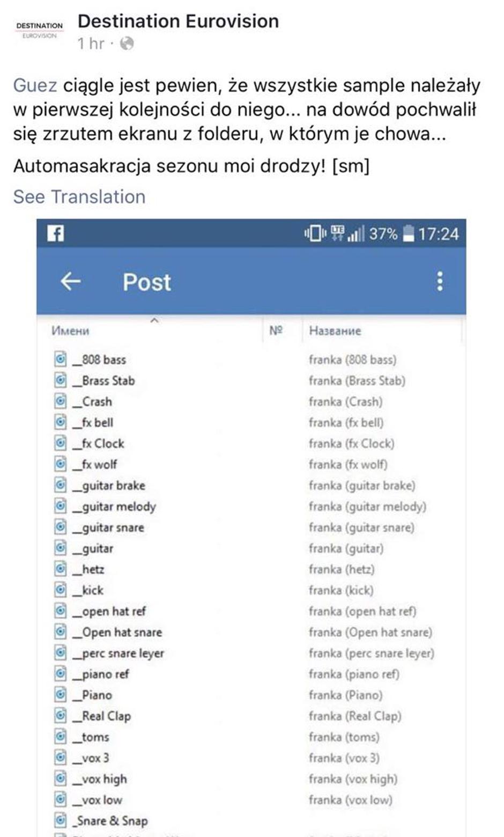Image resolution: width=504 pixels, height=837 pixels.
Task: Open the three-dot overflow menu
Action: (x=440, y=281)
